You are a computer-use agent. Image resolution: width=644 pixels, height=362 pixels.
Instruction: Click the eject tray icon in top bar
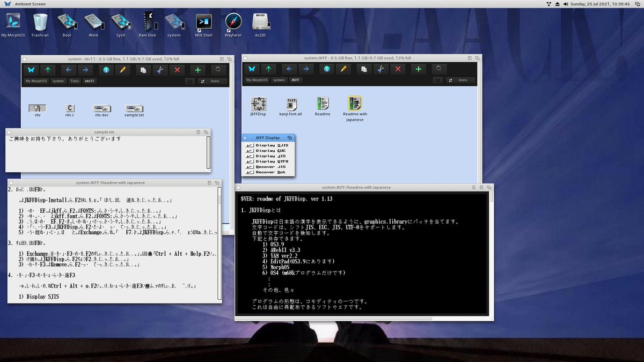(558, 4)
